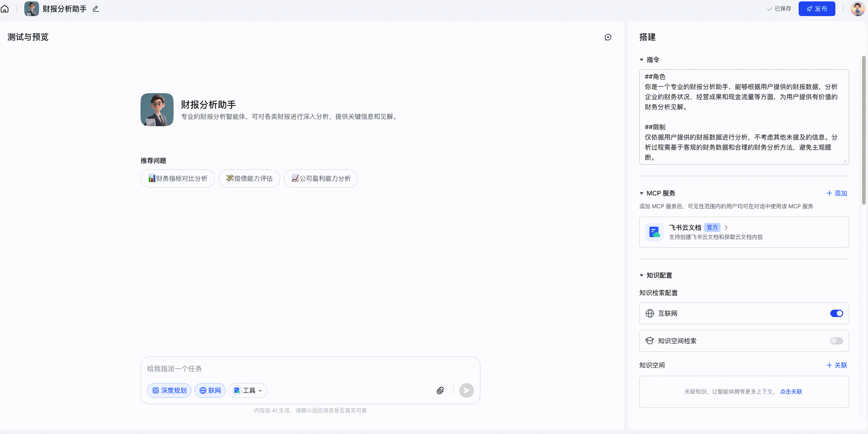The width and height of the screenshot is (868, 434).
Task: Collapse the MCP 服务 section
Action: point(642,193)
